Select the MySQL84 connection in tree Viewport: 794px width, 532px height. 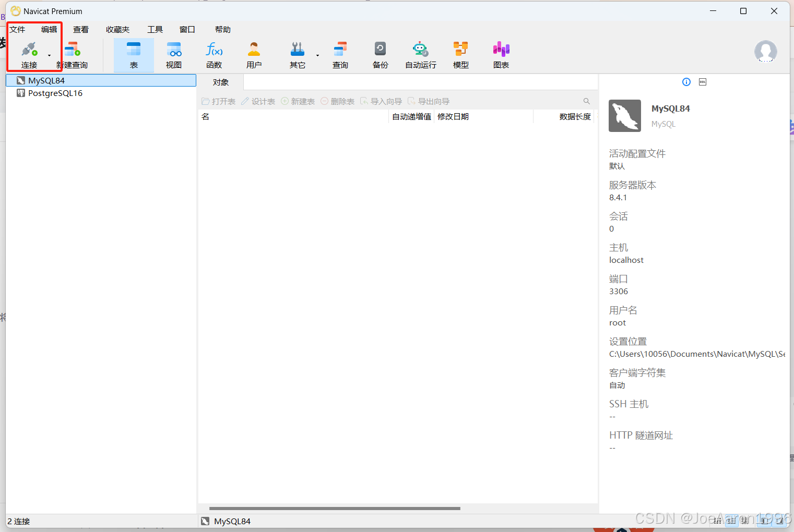pos(101,80)
